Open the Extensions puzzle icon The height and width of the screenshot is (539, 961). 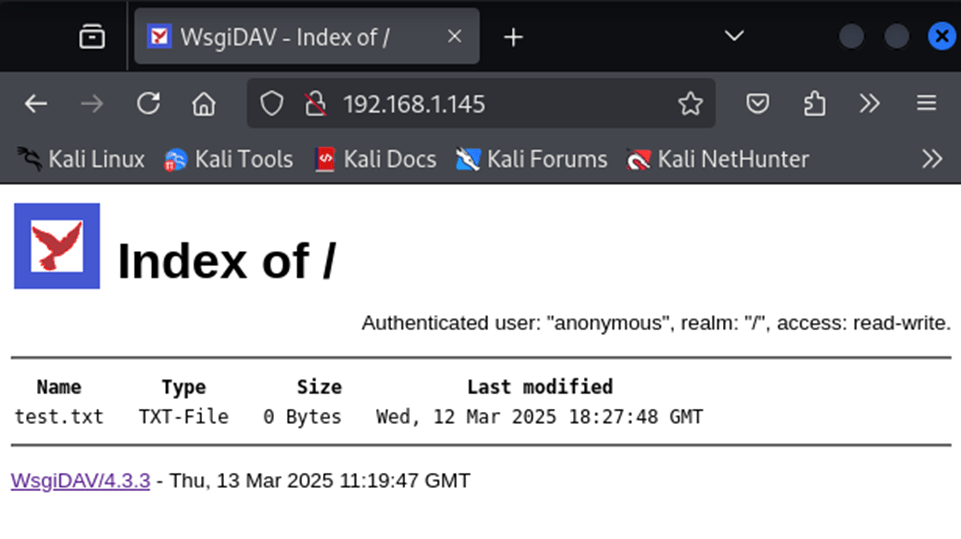(x=815, y=104)
